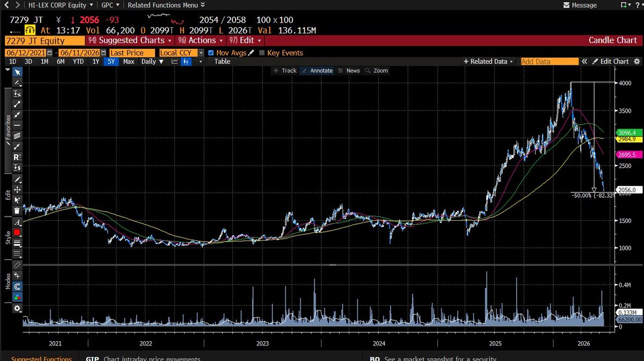Select the horizontal line annotation tool
Image resolution: width=644 pixels, height=361 pixels.
pos(17,125)
